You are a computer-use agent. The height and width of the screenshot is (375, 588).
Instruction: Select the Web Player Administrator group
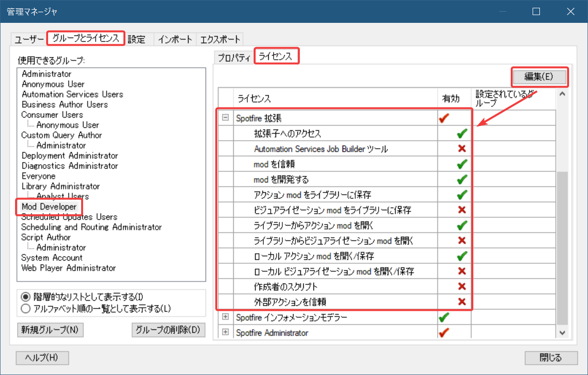tap(69, 268)
